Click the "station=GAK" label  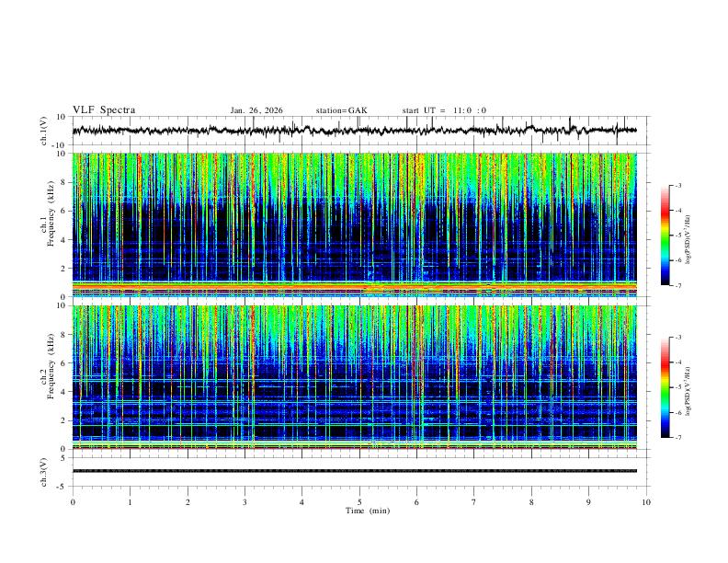pyautogui.click(x=341, y=110)
